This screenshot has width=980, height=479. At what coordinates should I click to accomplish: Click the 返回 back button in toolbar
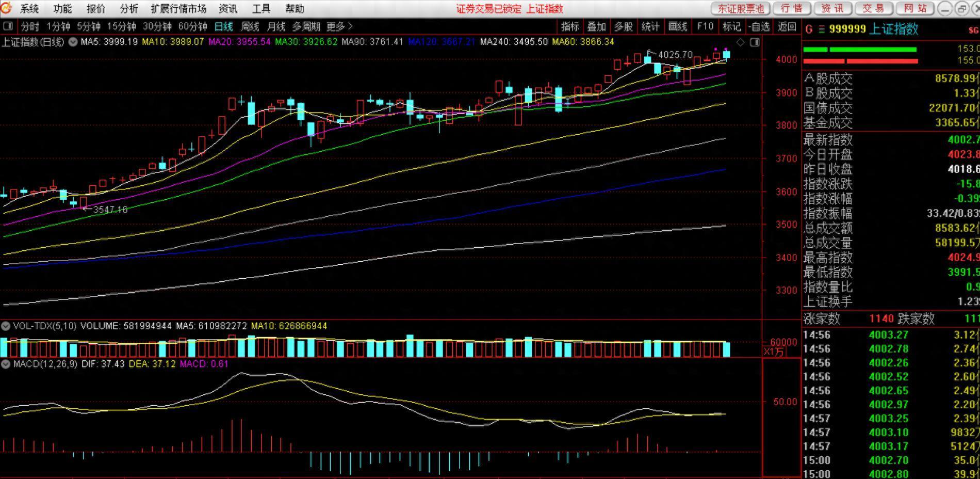pos(787,26)
